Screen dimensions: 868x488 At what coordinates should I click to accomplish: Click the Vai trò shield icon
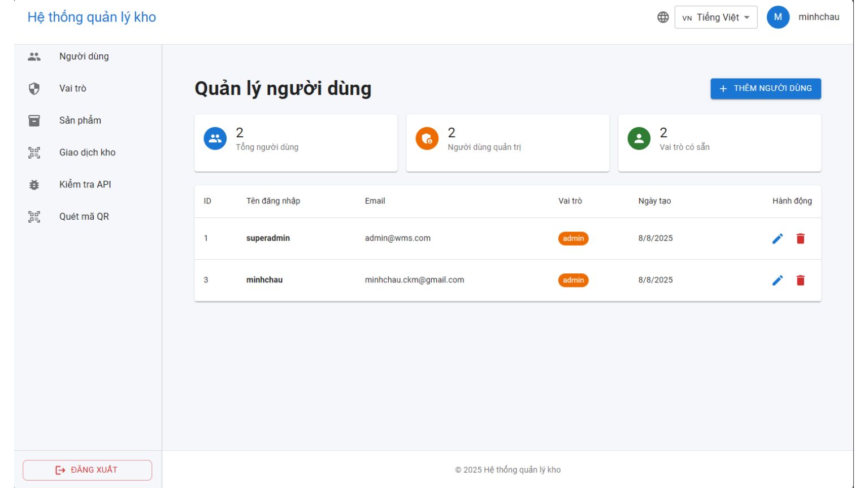[x=34, y=88]
